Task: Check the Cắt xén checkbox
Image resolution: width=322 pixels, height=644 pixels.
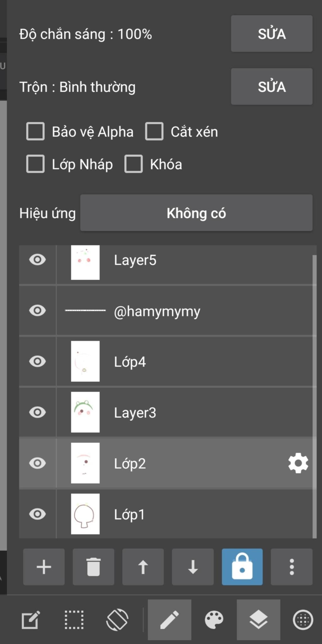Action: [154, 131]
